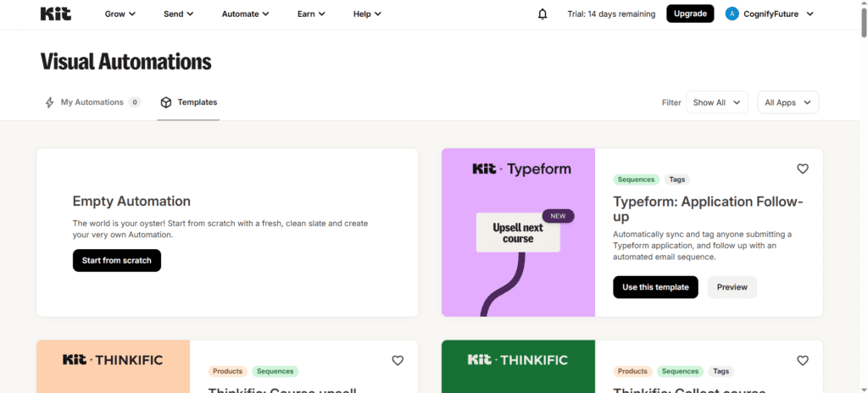The height and width of the screenshot is (393, 868).
Task: Click the Templates cube icon
Action: click(166, 102)
